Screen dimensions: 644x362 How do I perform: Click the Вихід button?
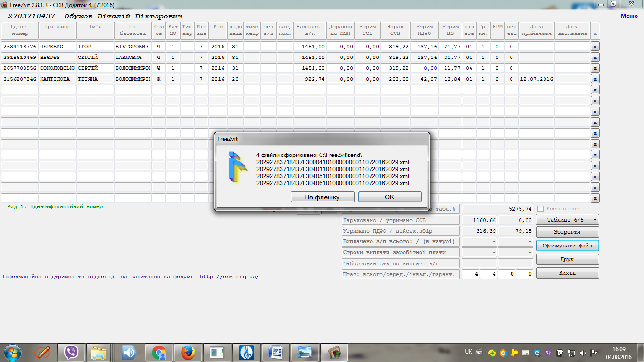tap(567, 273)
